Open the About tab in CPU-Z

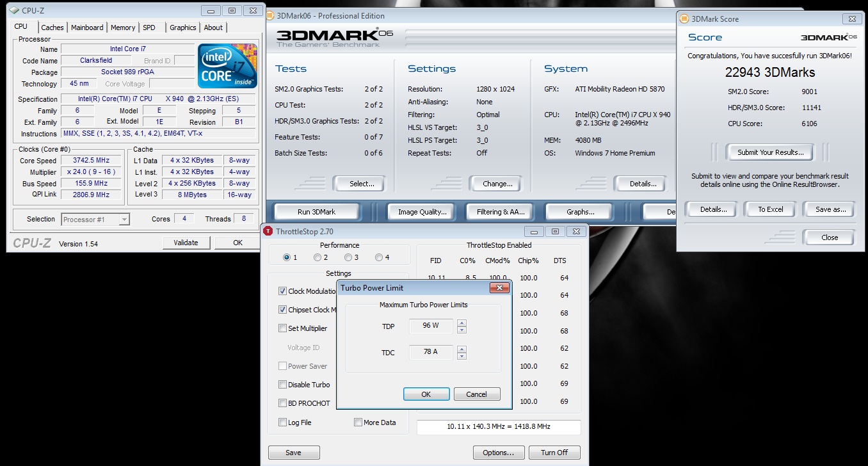(213, 28)
